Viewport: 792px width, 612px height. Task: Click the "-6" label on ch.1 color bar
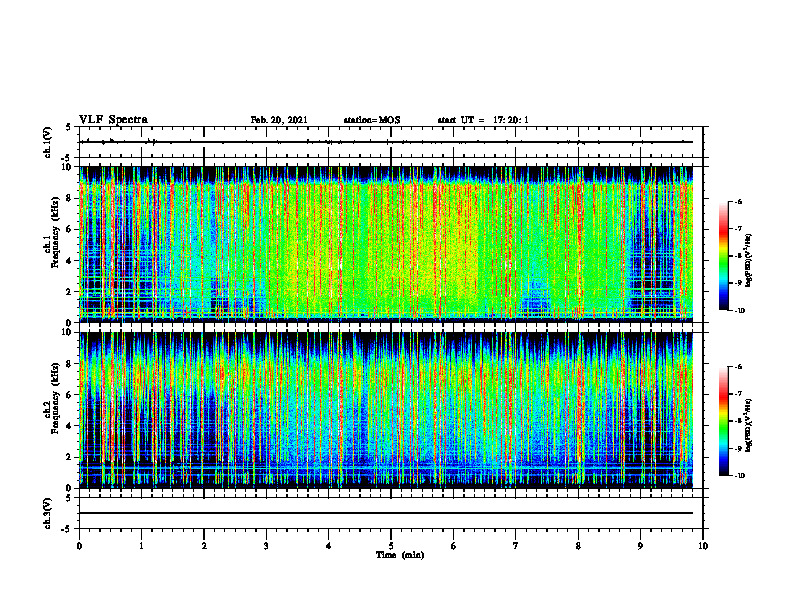click(738, 201)
